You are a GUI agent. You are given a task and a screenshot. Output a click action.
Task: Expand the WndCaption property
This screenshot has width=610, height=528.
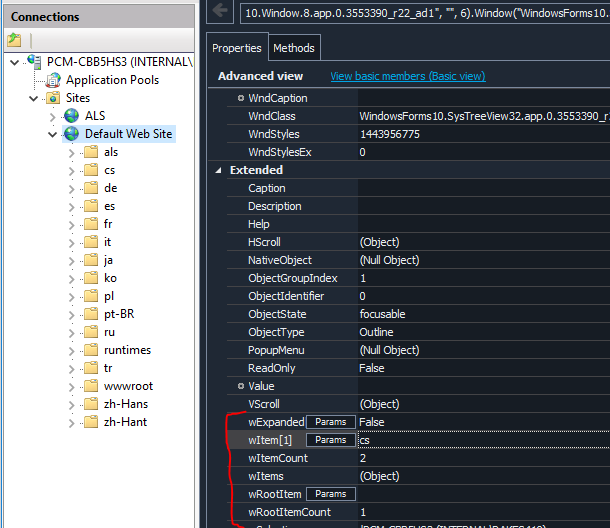pyautogui.click(x=240, y=98)
